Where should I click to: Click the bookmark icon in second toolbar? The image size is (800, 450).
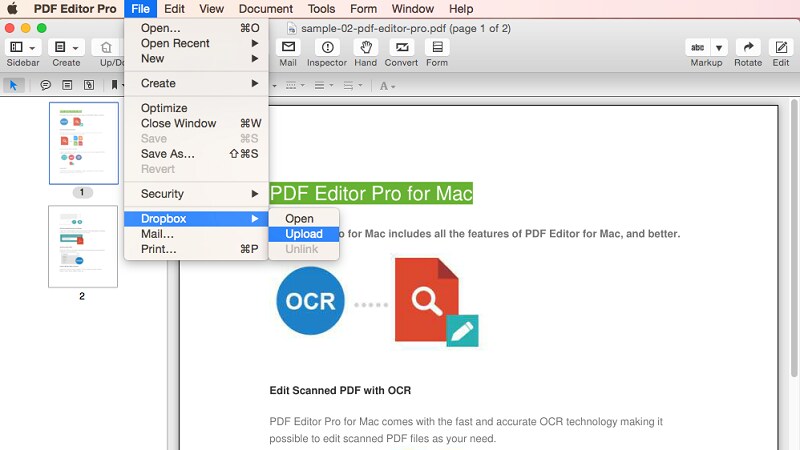114,85
